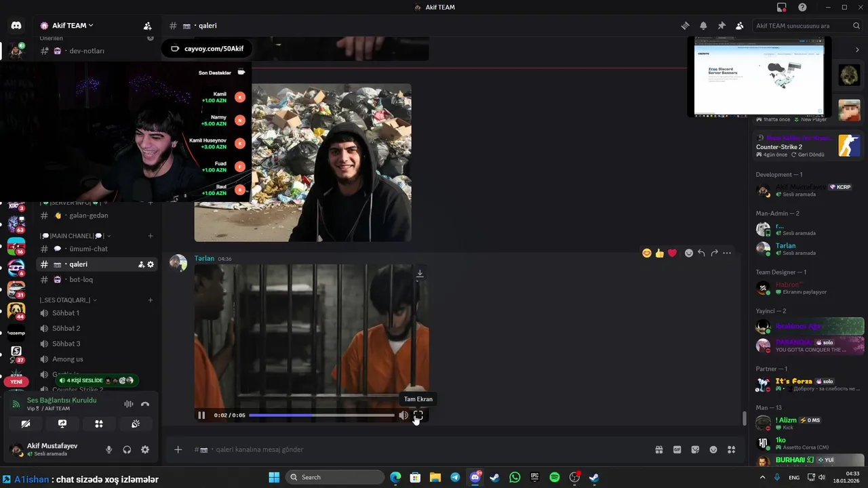Share your screen button
The image size is (868, 488).
[x=62, y=424]
